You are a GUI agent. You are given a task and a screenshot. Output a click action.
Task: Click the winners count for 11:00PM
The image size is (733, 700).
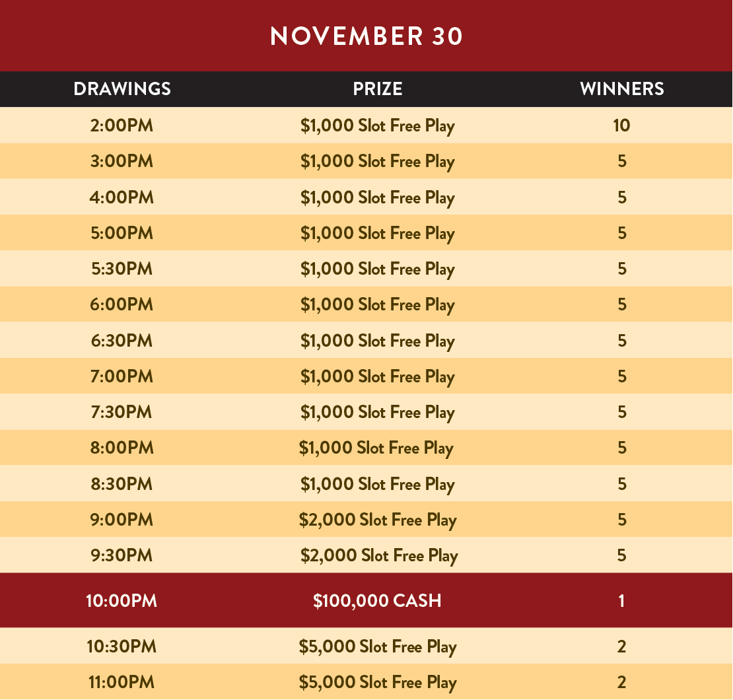(x=621, y=682)
